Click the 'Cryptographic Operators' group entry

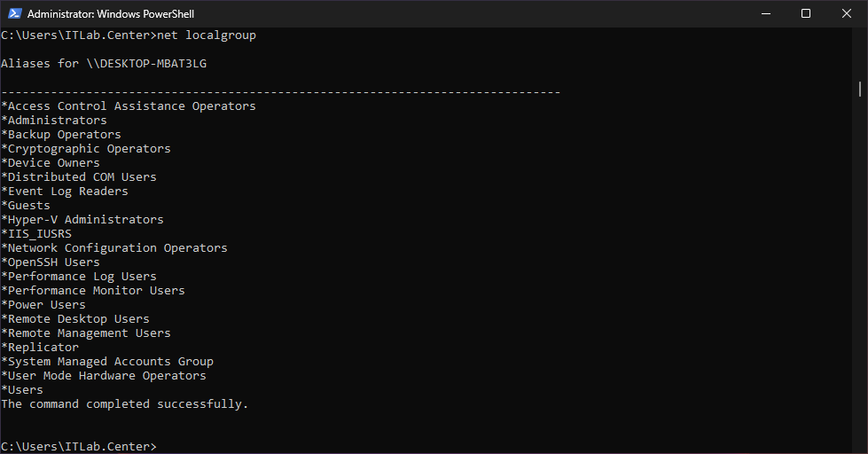pyautogui.click(x=87, y=149)
